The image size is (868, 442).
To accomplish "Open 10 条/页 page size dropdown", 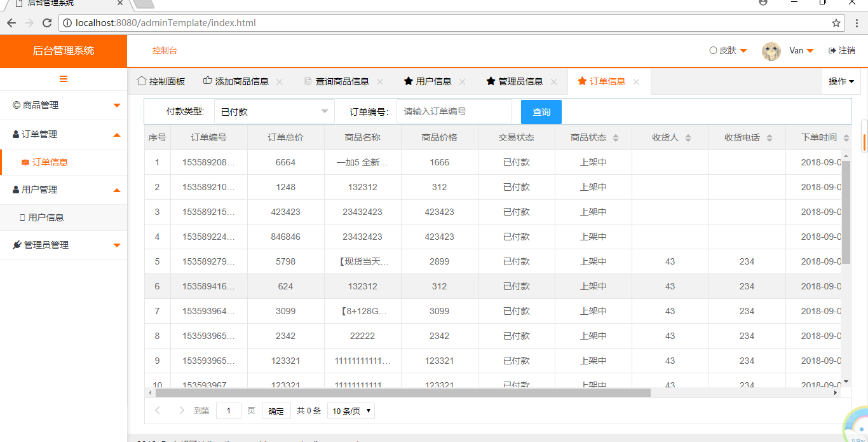I will click(351, 411).
